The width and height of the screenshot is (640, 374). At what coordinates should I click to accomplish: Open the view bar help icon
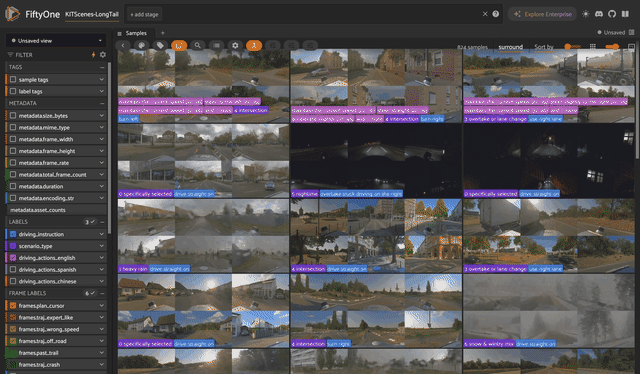point(496,14)
